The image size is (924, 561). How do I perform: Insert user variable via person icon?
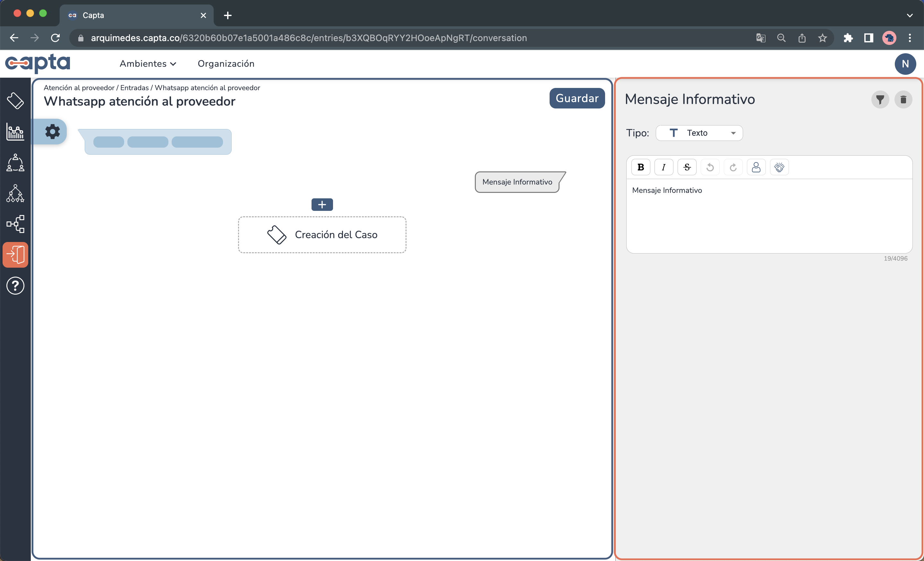coord(756,167)
